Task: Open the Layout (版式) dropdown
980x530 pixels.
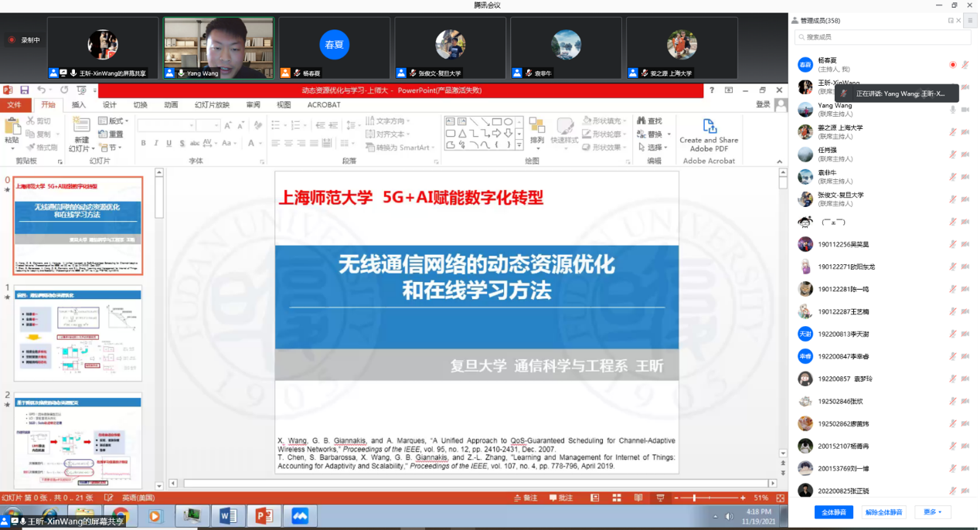Action: click(114, 121)
